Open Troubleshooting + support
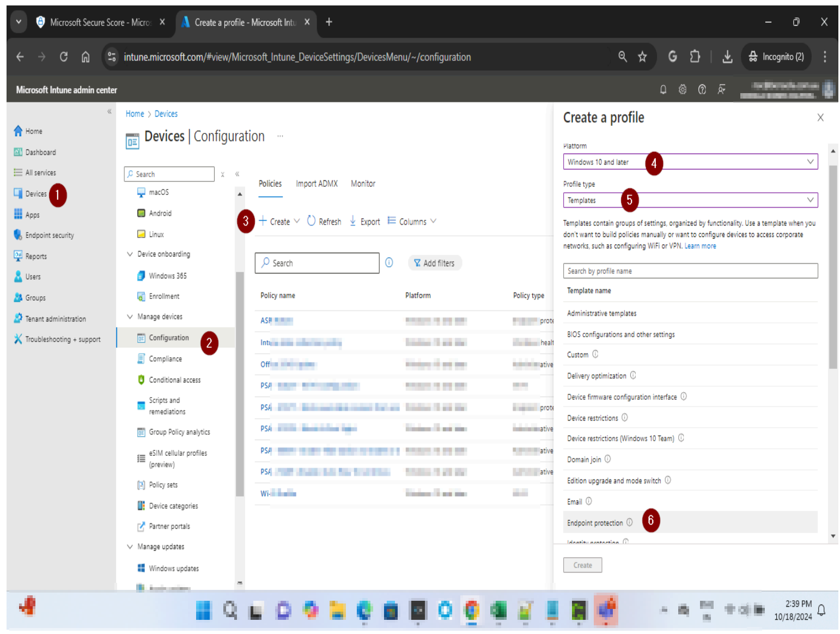The height and width of the screenshot is (634, 840). [57, 339]
